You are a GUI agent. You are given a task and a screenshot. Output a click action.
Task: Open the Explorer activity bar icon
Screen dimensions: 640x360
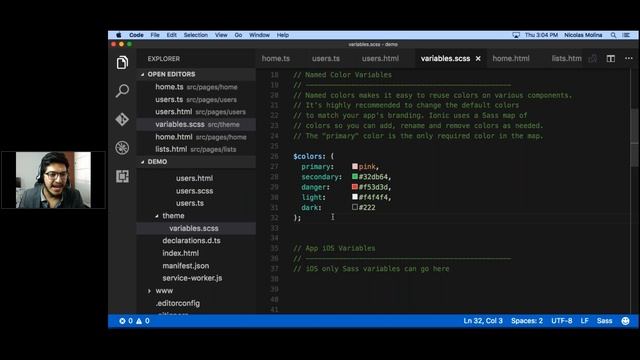tap(122, 62)
